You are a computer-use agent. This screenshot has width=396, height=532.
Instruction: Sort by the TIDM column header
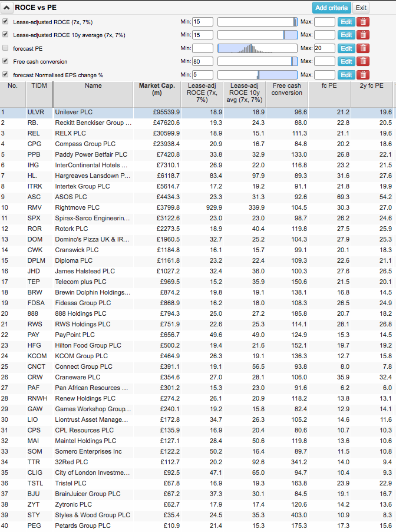click(x=39, y=94)
